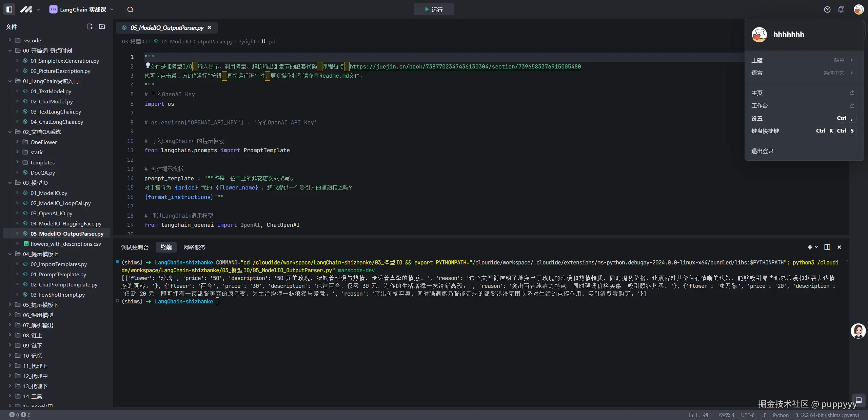This screenshot has width=868, height=420.
Task: Add a new terminal with plus icon
Action: pos(810,247)
